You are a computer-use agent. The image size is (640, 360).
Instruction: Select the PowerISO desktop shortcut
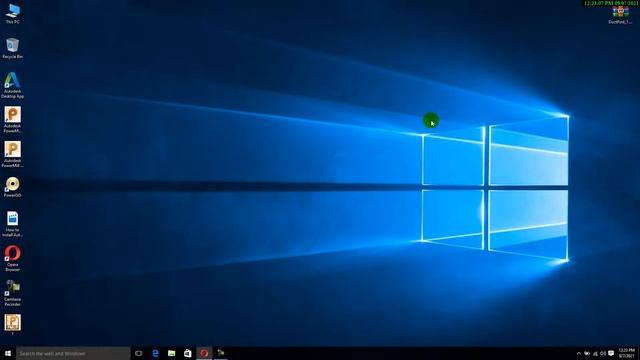pyautogui.click(x=13, y=187)
